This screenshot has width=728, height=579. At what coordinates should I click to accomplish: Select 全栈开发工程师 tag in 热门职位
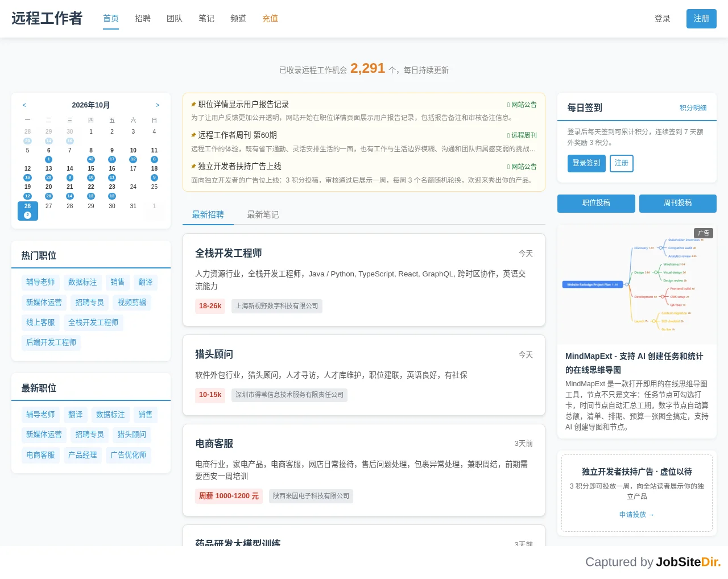coord(93,322)
